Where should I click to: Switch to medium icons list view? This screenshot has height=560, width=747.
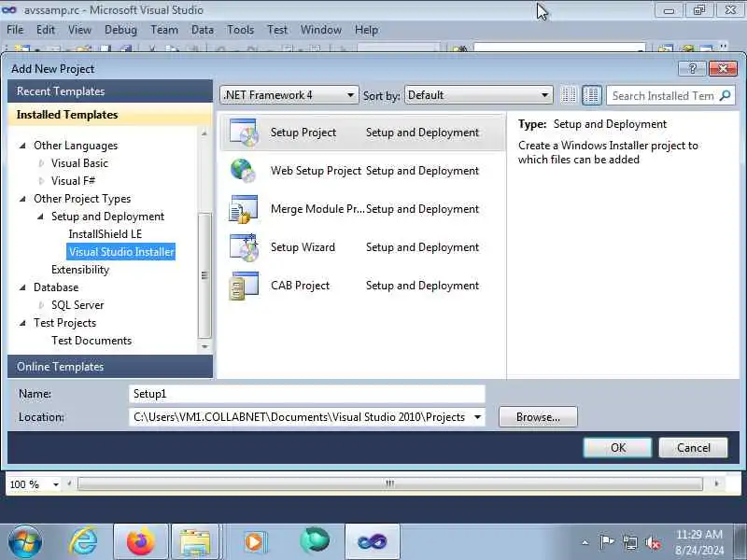point(592,95)
